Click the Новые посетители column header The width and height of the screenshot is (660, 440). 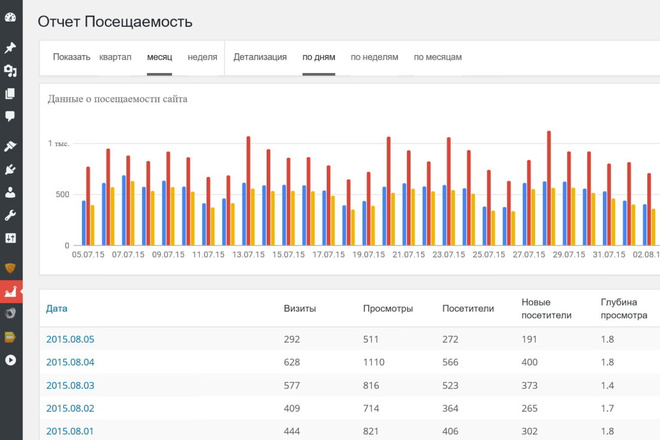546,309
